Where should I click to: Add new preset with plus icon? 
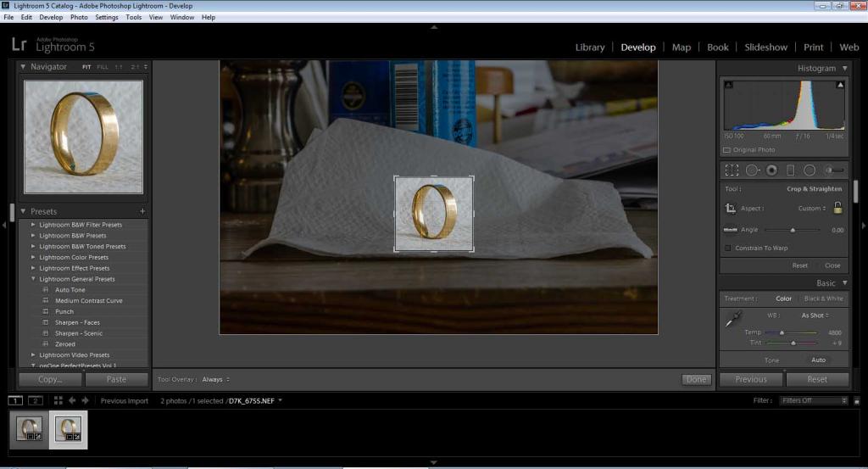coord(142,211)
